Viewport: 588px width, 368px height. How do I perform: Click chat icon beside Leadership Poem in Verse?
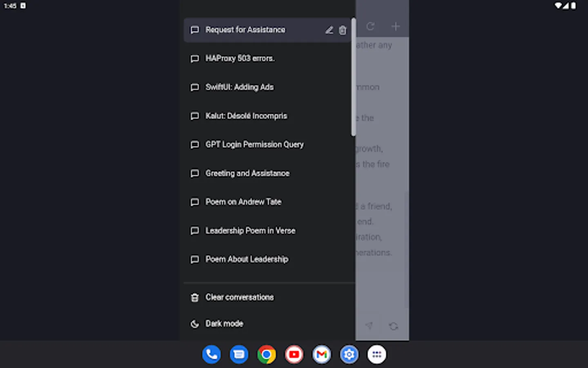point(195,231)
